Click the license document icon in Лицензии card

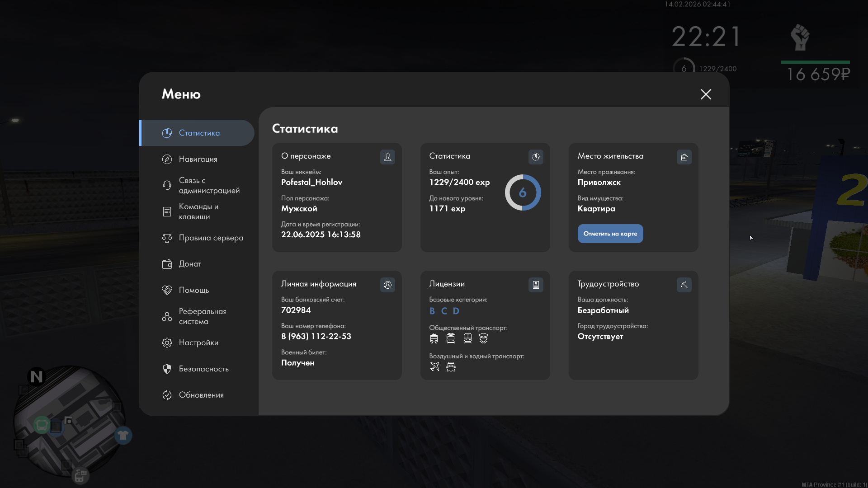coord(536,285)
